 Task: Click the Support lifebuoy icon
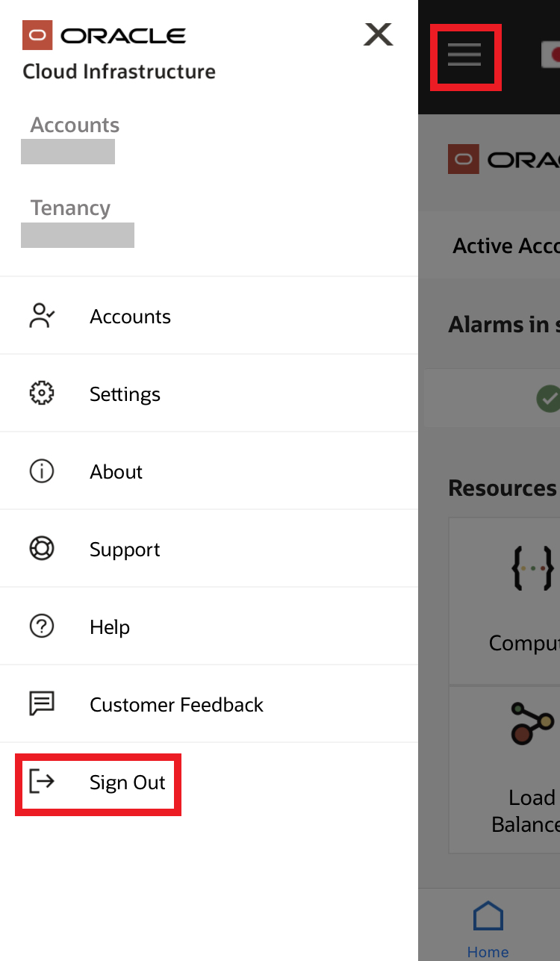[x=41, y=549]
